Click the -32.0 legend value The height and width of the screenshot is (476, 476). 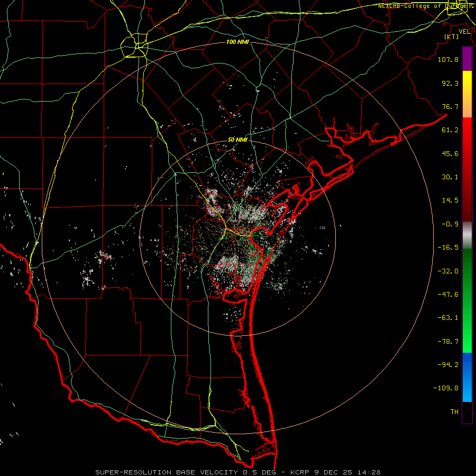pos(448,271)
